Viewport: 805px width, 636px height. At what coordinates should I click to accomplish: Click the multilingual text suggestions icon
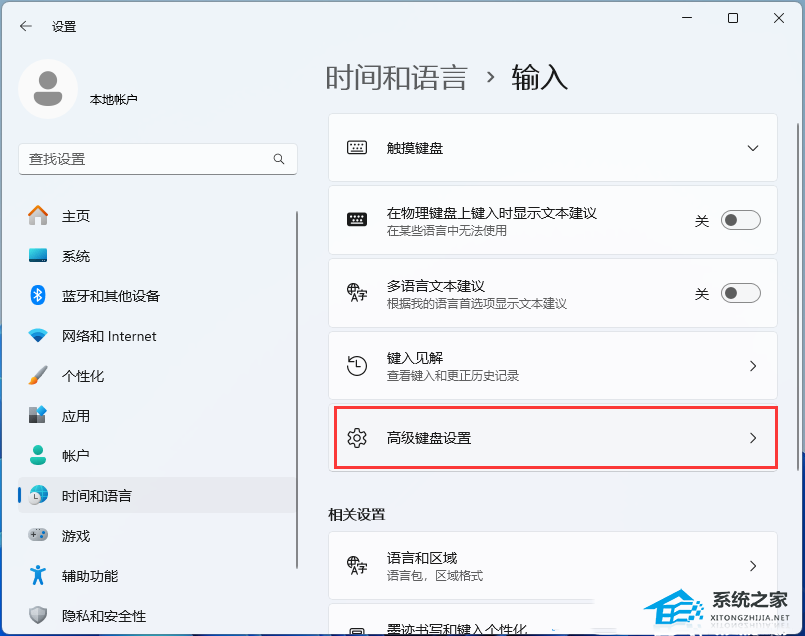[x=357, y=293]
